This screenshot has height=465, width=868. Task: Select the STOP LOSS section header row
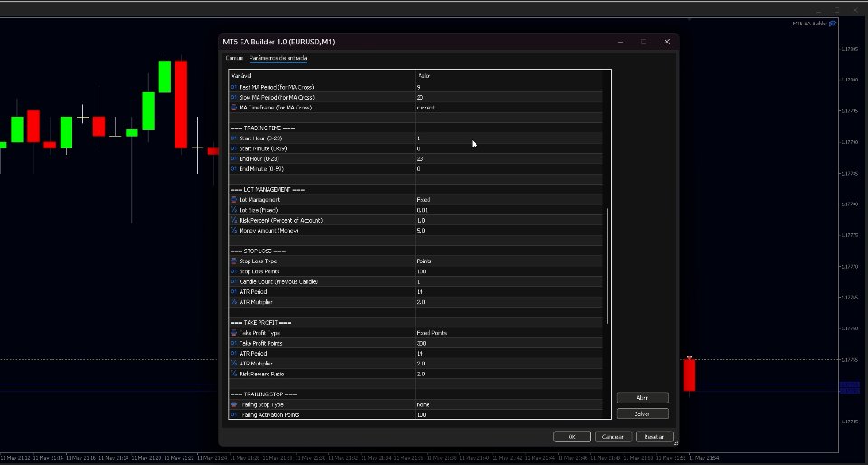(x=416, y=251)
